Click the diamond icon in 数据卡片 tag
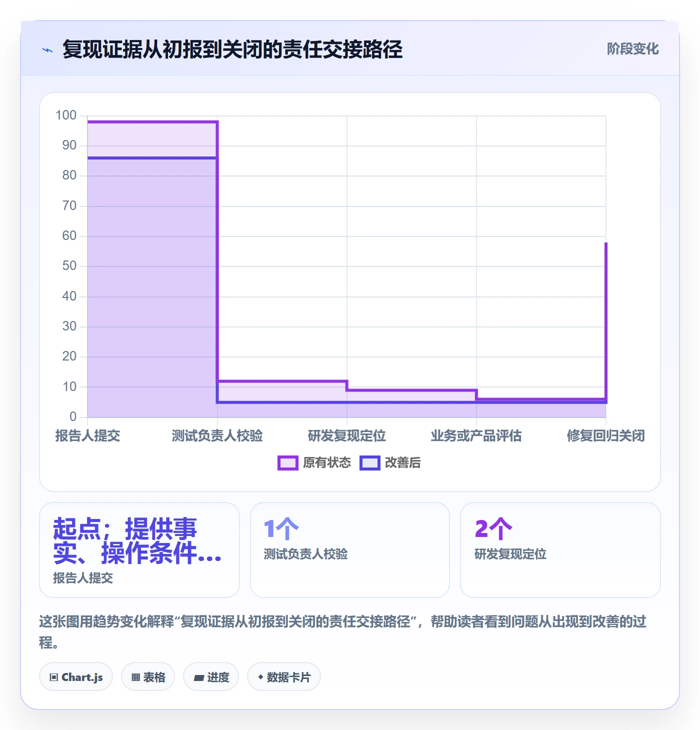 point(260,677)
